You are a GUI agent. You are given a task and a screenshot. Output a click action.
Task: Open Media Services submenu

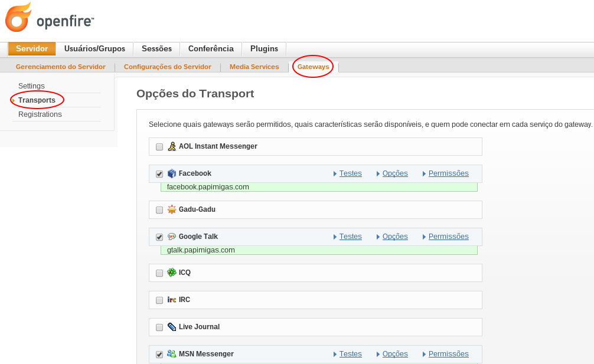point(254,67)
